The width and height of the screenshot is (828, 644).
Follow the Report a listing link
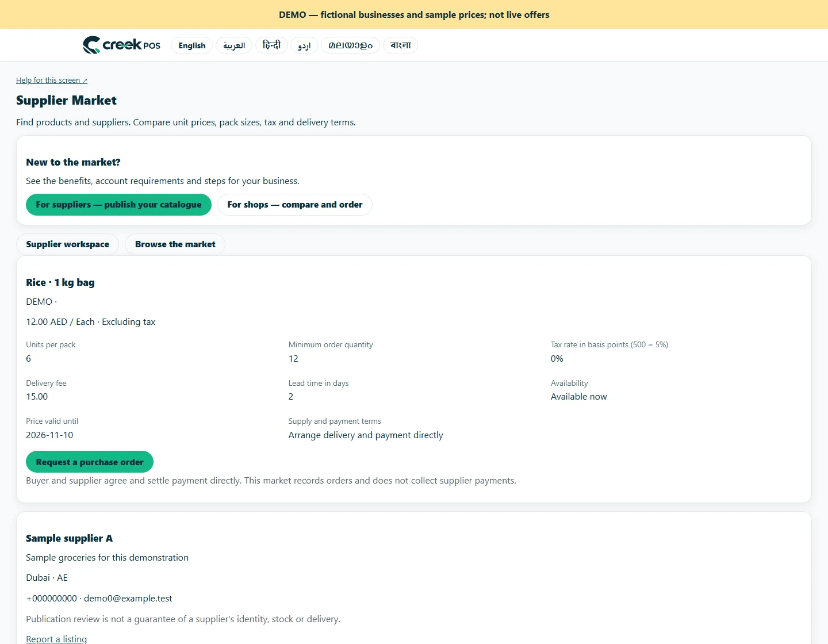[x=56, y=639]
